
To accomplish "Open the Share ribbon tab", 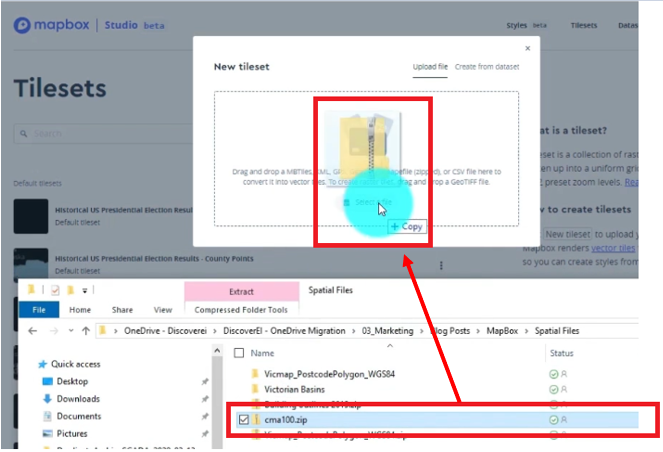I will pyautogui.click(x=122, y=310).
